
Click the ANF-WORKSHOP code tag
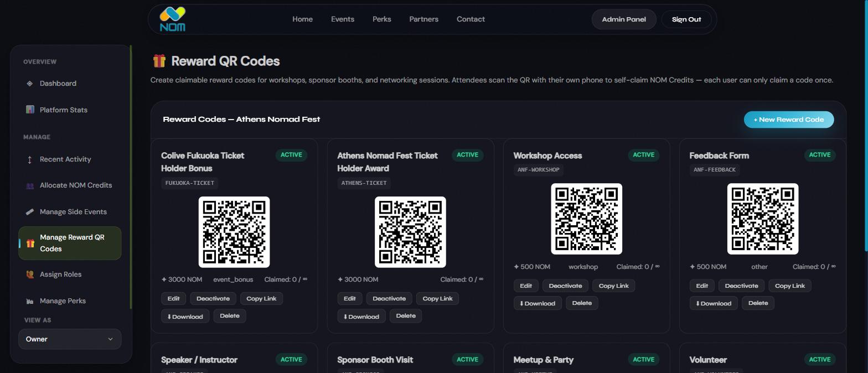coord(538,170)
